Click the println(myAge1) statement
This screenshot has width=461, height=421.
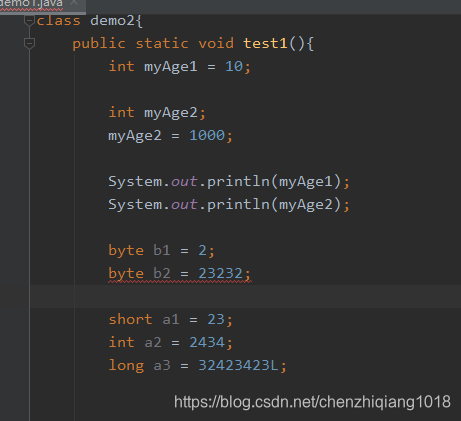click(x=229, y=182)
